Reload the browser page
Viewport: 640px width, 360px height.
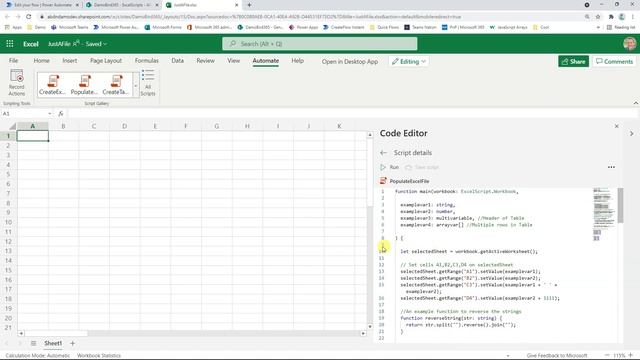point(29,17)
